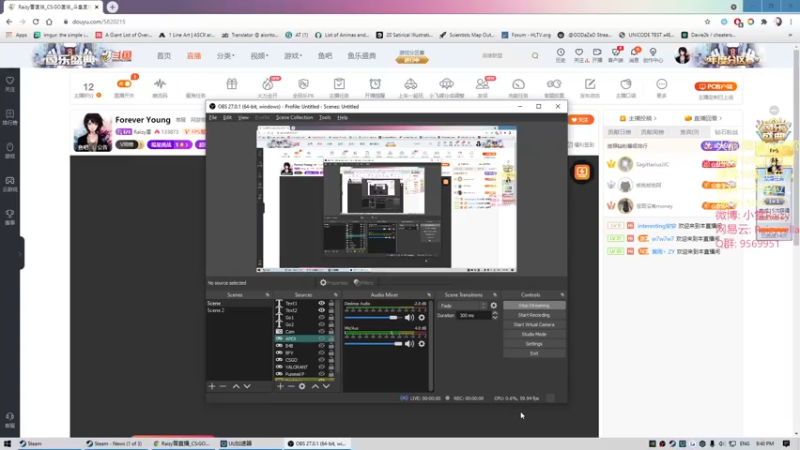
Task: Enable Studio Mode in Controls
Action: (x=534, y=334)
